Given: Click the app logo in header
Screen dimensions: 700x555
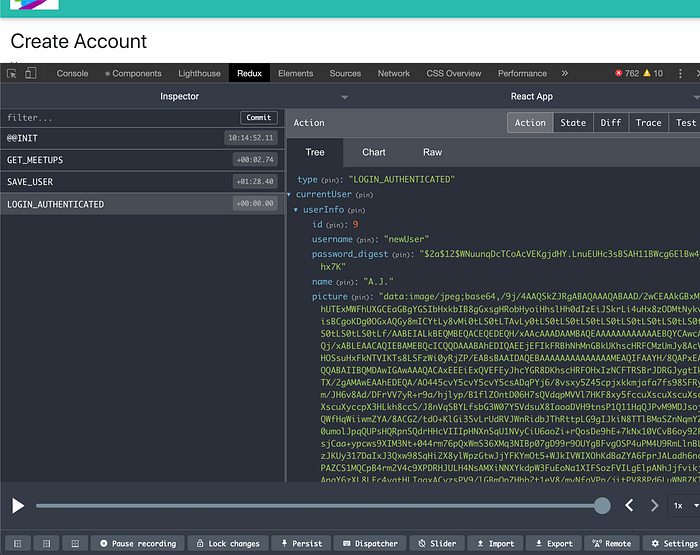Looking at the screenshot, I should coord(34,4).
